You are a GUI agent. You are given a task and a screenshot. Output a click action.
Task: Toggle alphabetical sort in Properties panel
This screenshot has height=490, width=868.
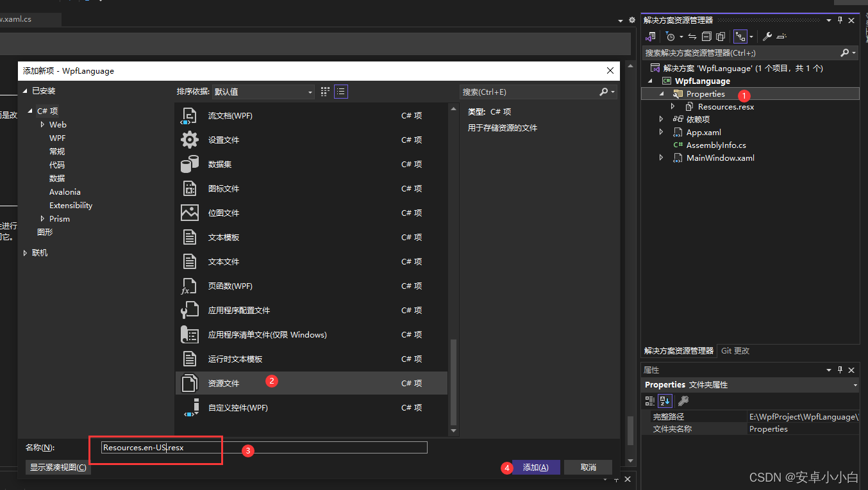click(x=665, y=401)
